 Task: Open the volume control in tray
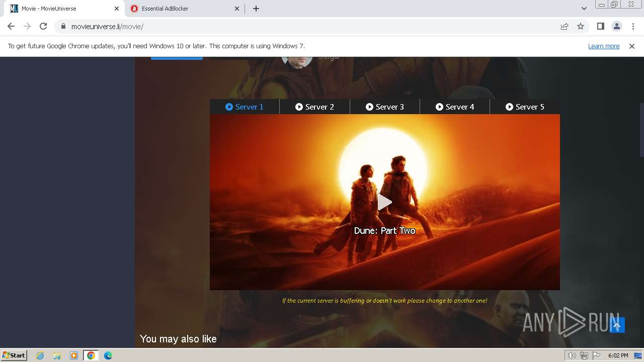(x=572, y=355)
